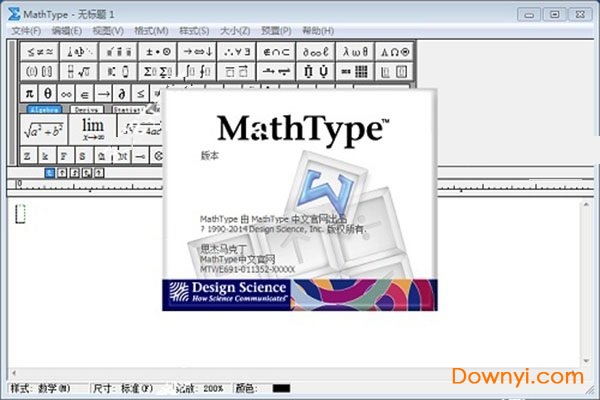Select the Statistics tab
Viewport: 600px width, 400px height.
(x=129, y=110)
